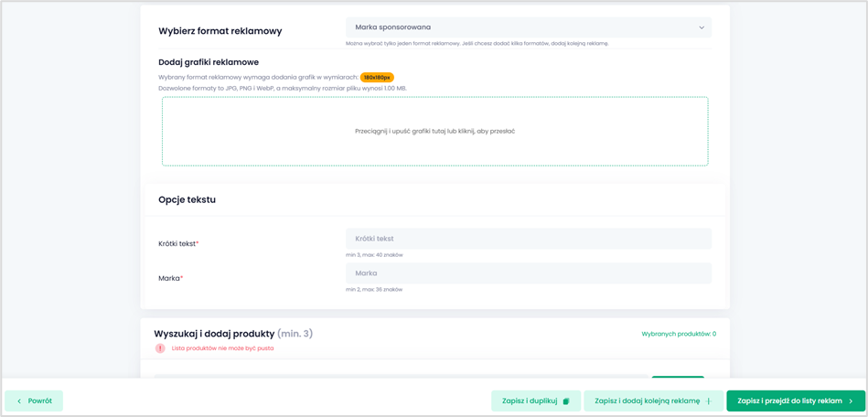
Task: Click the graphic upload drop zone
Action: click(434, 131)
